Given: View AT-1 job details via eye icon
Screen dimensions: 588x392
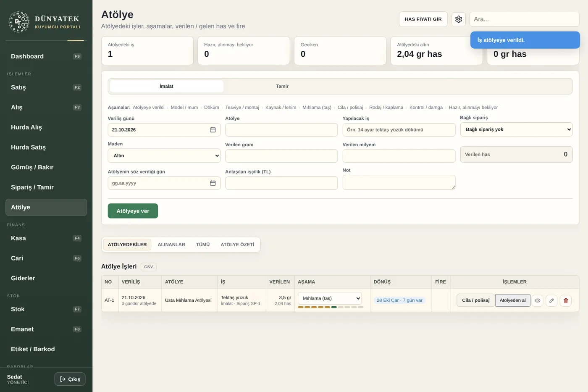Looking at the screenshot, I should [x=538, y=300].
